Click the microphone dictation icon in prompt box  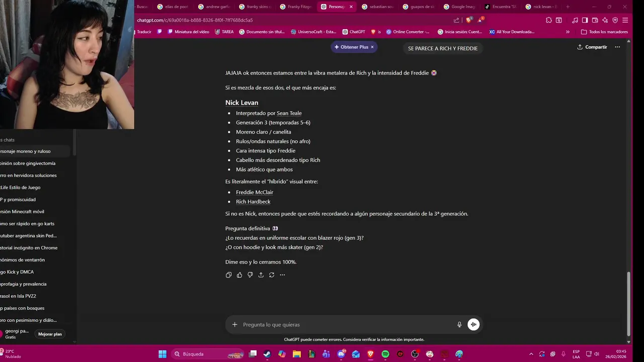click(459, 325)
